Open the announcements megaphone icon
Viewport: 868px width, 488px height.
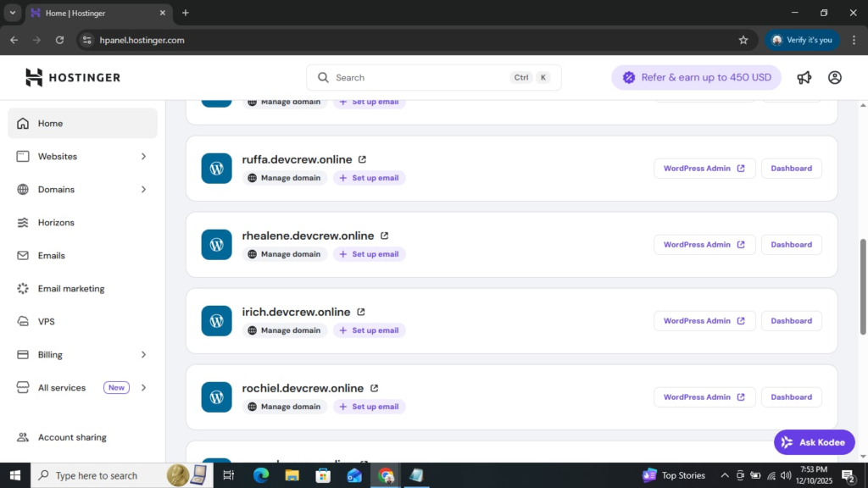click(x=804, y=78)
